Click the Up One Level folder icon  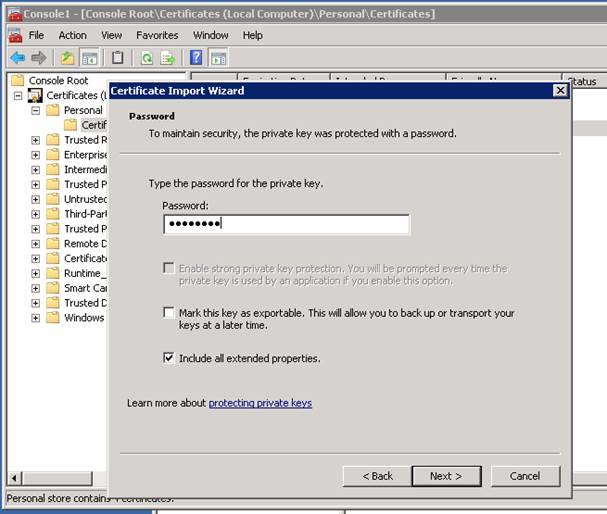[67, 58]
